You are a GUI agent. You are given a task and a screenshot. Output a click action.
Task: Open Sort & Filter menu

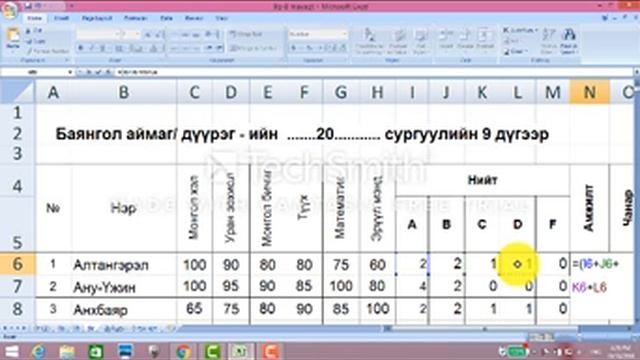point(549,41)
